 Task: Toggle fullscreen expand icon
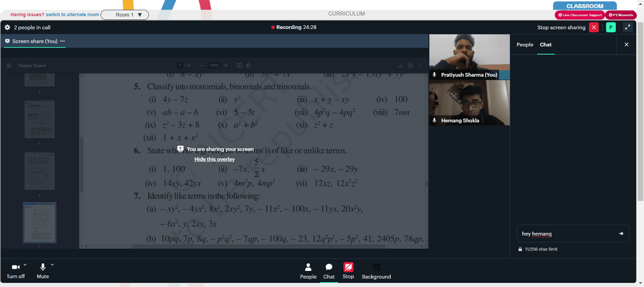coord(627,28)
